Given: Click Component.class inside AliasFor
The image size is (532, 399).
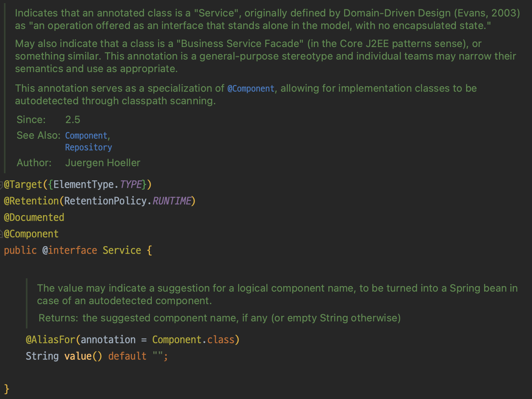Looking at the screenshot, I should [193, 340].
